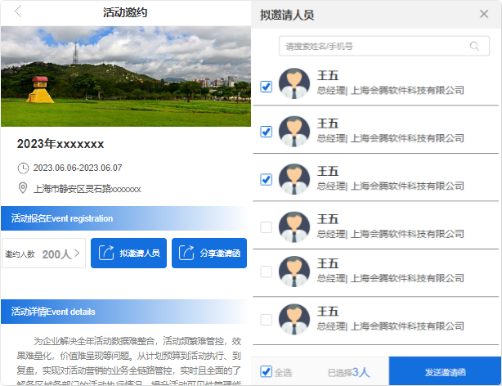
Task: Click the event description paragraph
Action: pyautogui.click(x=129, y=361)
